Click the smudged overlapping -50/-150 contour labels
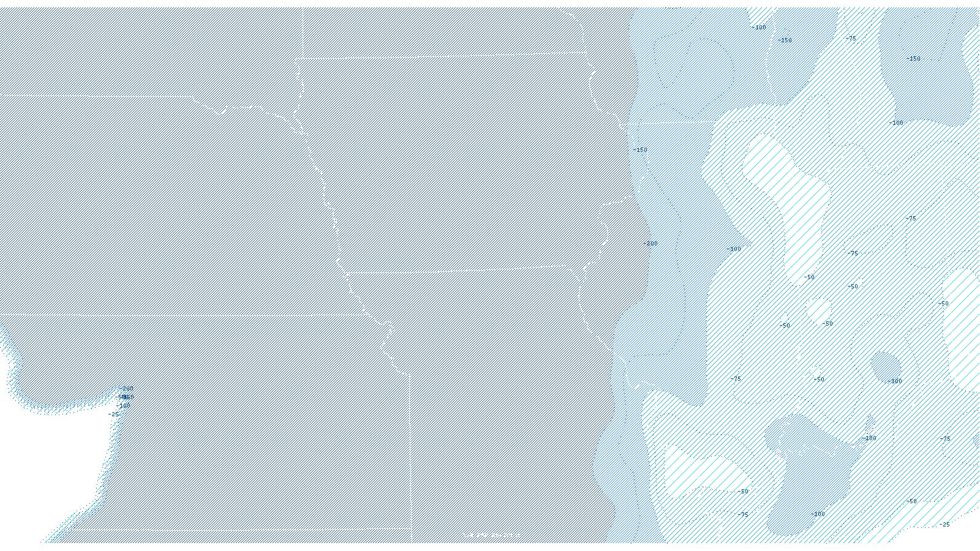980x551 pixels. [x=124, y=397]
